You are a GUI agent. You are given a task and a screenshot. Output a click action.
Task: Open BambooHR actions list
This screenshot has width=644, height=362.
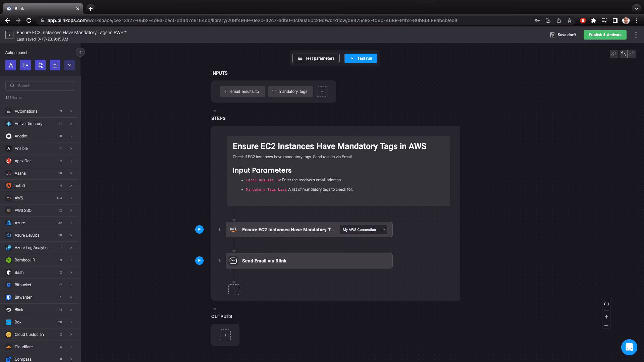tap(39, 260)
